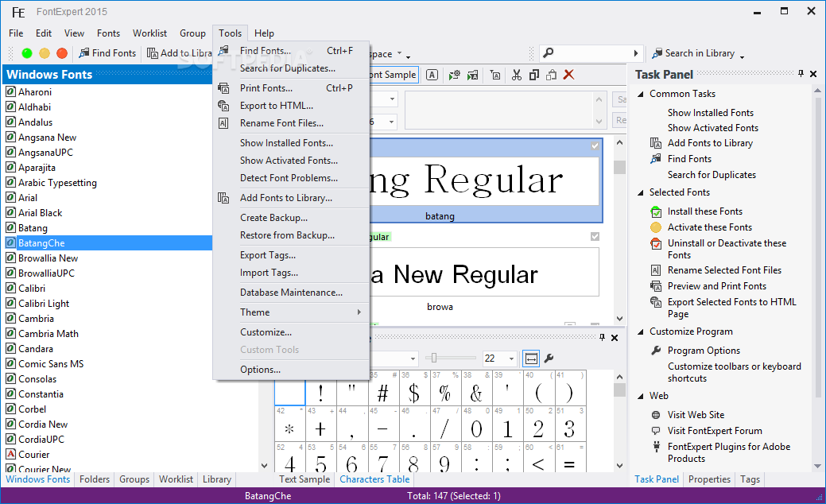Click the Find Fonts toolbar button
Screen dimensions: 826x504
pyautogui.click(x=107, y=53)
